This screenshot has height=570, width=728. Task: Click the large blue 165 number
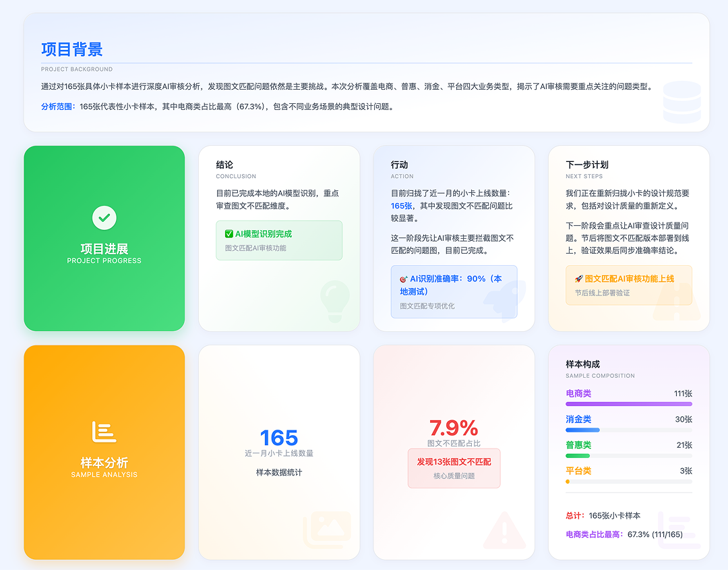[278, 437]
